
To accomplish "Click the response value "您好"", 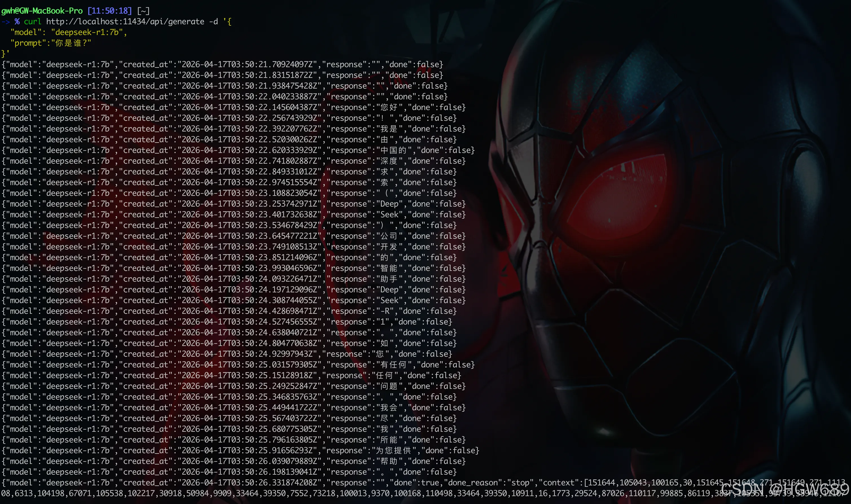I will pyautogui.click(x=389, y=107).
